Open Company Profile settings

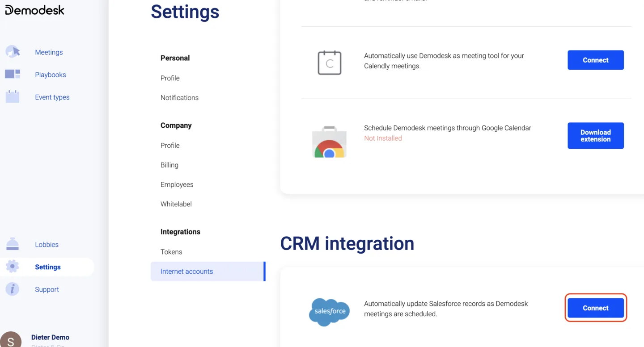click(170, 146)
